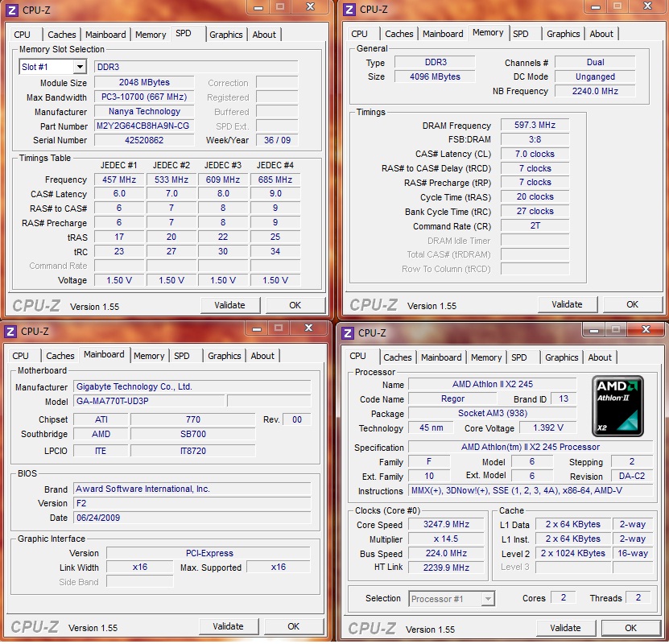
Task: Click the motherboard model GA-MA770T-UD3P
Action: pyautogui.click(x=149, y=401)
